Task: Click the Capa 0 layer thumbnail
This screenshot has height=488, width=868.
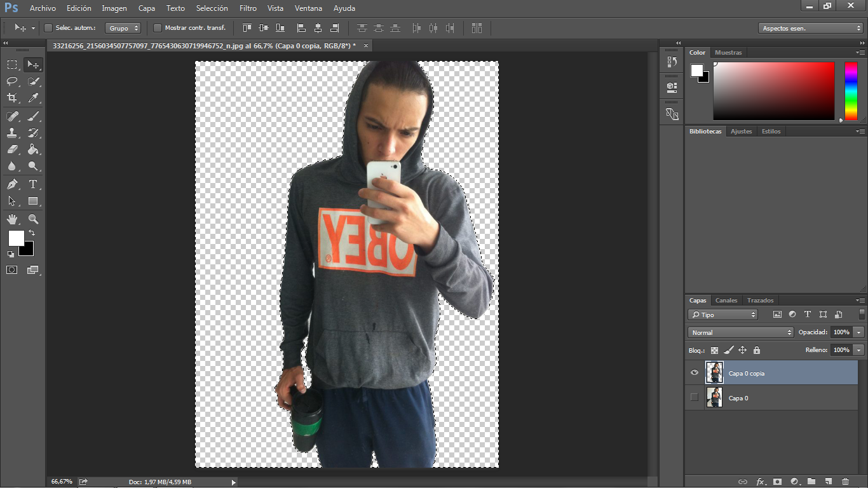Action: tap(714, 398)
